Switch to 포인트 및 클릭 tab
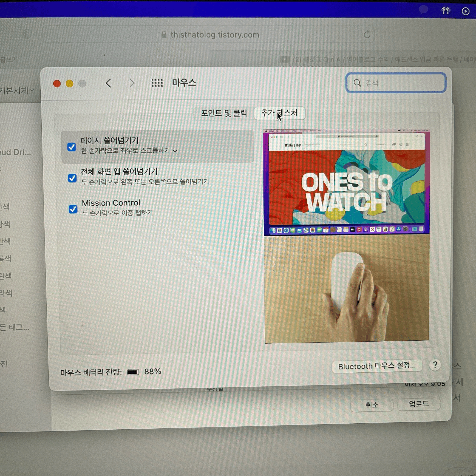 (224, 113)
